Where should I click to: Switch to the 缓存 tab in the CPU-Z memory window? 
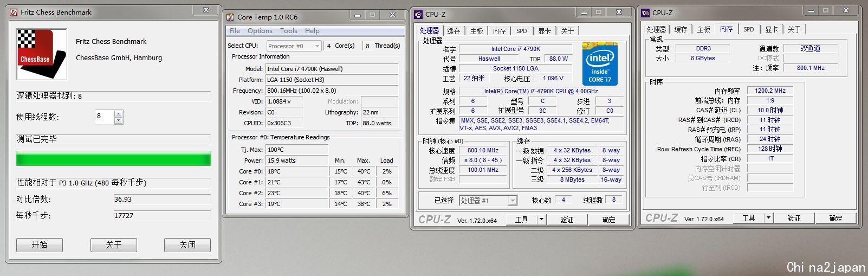[x=681, y=29]
